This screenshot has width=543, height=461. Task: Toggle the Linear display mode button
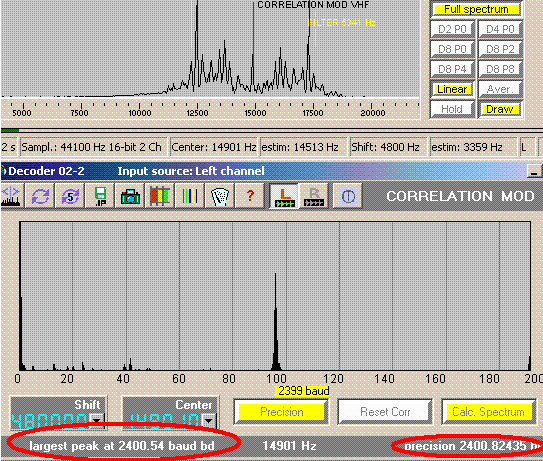452,89
